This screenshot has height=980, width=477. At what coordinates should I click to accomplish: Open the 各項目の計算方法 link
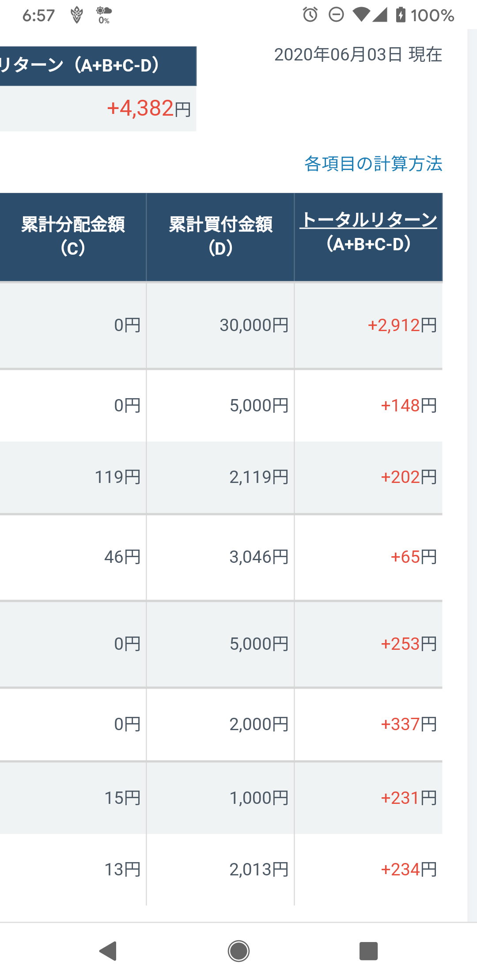373,164
